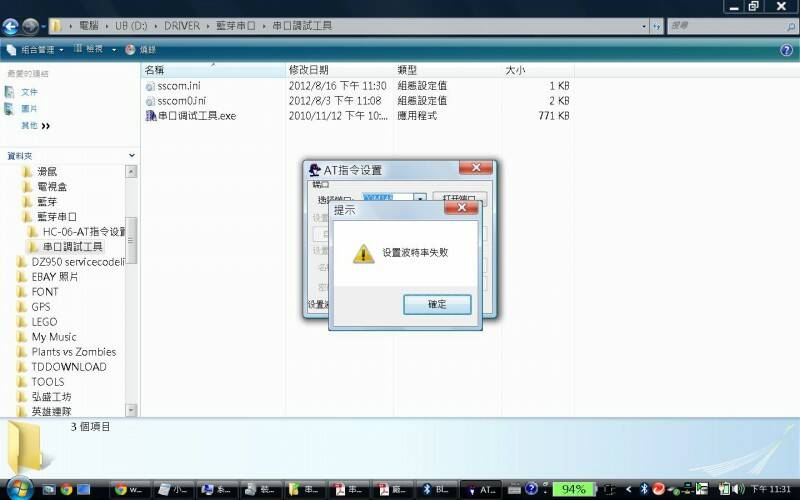Image resolution: width=800 pixels, height=500 pixels.
Task: Sort files by the 修改日期 column header
Action: 308,70
